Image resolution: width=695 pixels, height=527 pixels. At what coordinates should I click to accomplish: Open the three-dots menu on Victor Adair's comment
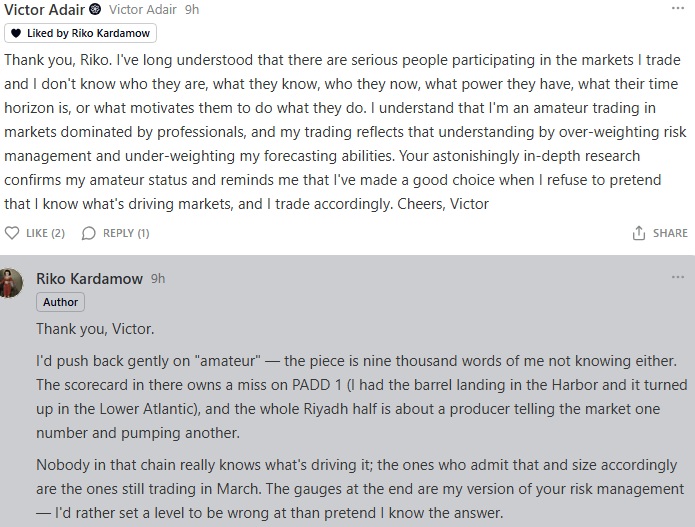tap(678, 8)
